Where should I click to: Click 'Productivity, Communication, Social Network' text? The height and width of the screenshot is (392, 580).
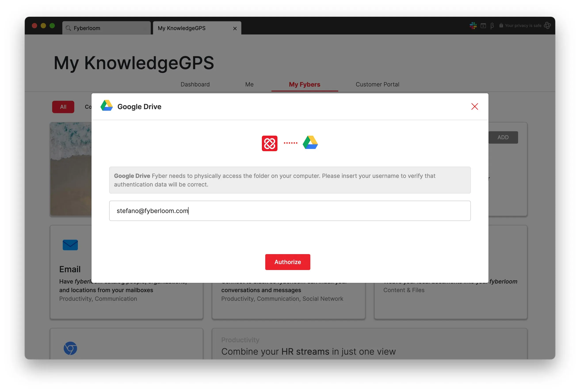point(282,299)
